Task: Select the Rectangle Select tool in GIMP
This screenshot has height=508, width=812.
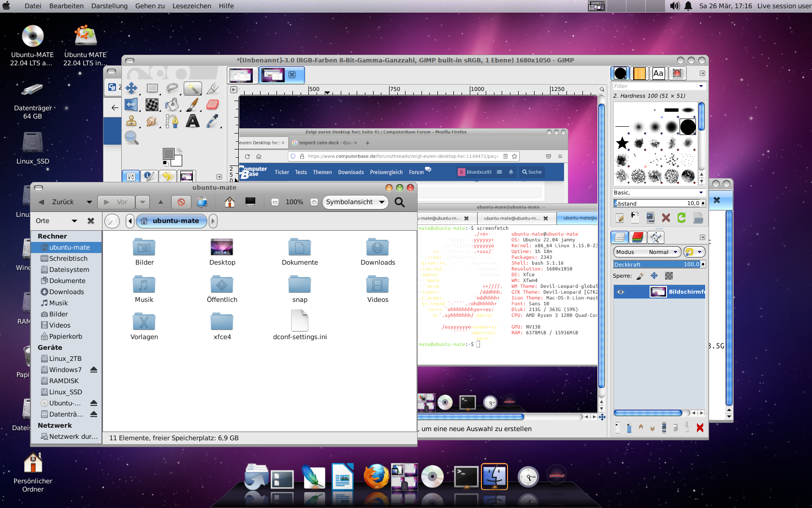Action: (x=152, y=88)
